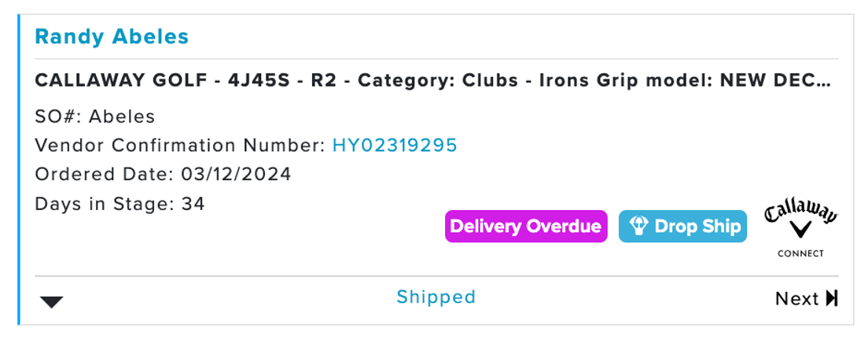This screenshot has height=343, width=868.
Task: Select the Ordered Date 03/12/2024 text
Action: tap(163, 175)
